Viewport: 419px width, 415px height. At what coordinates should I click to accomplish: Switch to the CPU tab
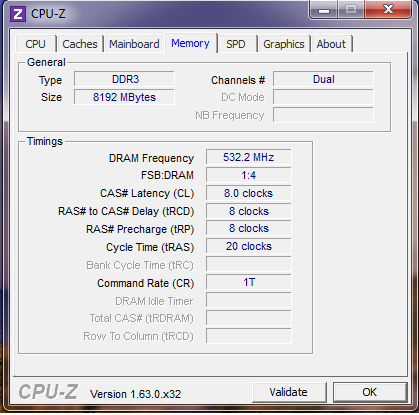tap(35, 44)
